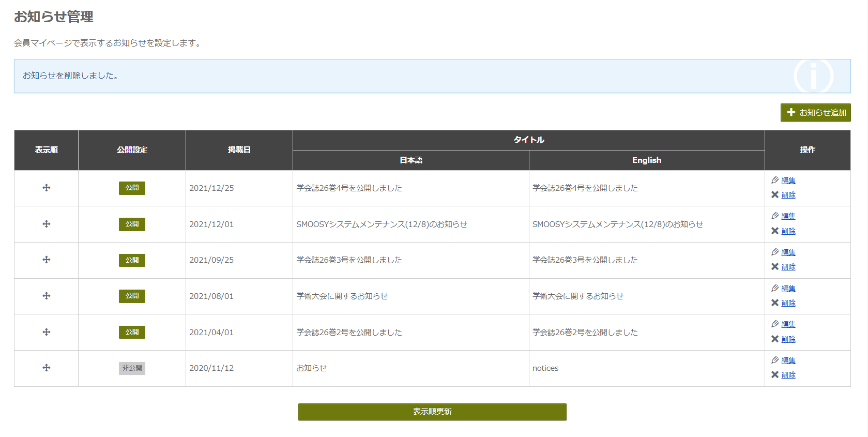The image size is (868, 437).
Task: Click the 削除 link for the 2021/12/25 notice
Action: pos(788,195)
